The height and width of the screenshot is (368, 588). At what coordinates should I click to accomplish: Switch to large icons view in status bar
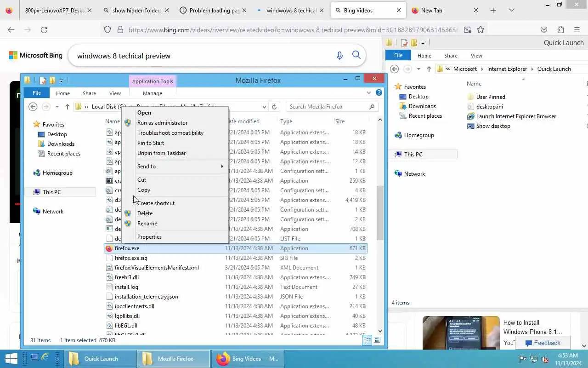tap(377, 340)
